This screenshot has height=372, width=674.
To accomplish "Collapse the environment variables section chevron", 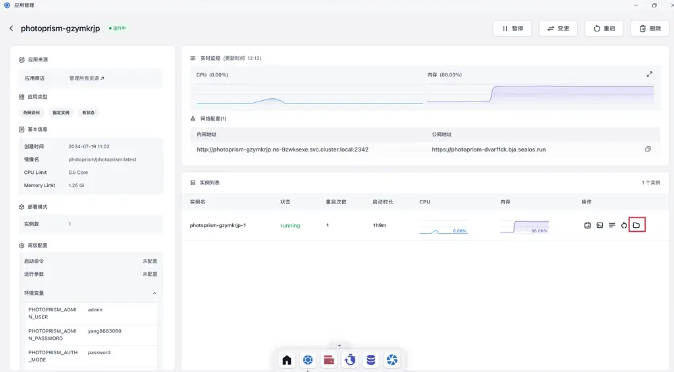I will coord(154,293).
